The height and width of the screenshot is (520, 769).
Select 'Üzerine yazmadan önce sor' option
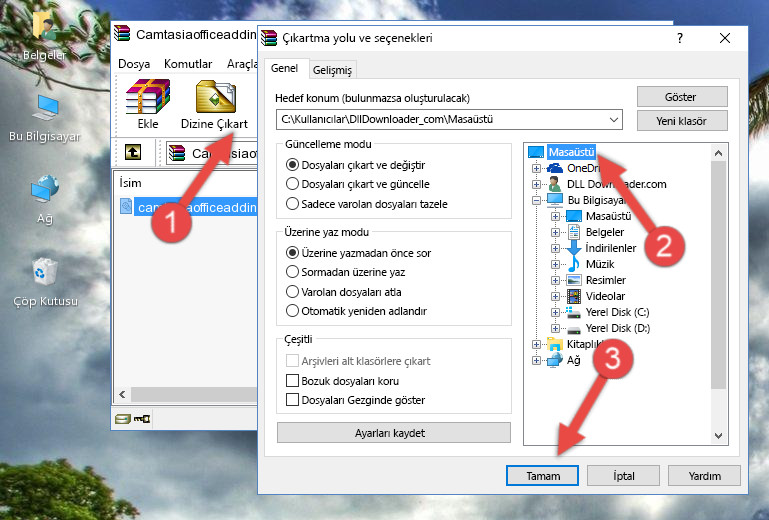pyautogui.click(x=358, y=253)
